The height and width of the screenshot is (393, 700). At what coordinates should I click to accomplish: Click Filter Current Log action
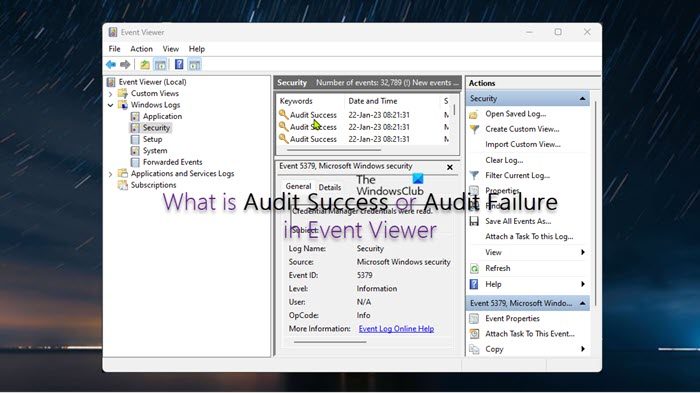[517, 176]
